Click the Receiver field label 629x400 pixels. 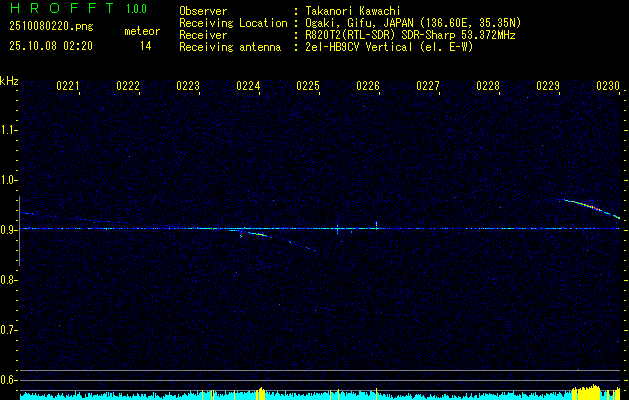point(203,35)
